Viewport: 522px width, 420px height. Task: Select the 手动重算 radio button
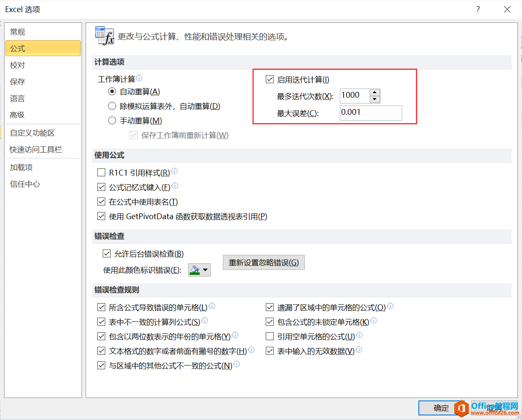point(112,121)
